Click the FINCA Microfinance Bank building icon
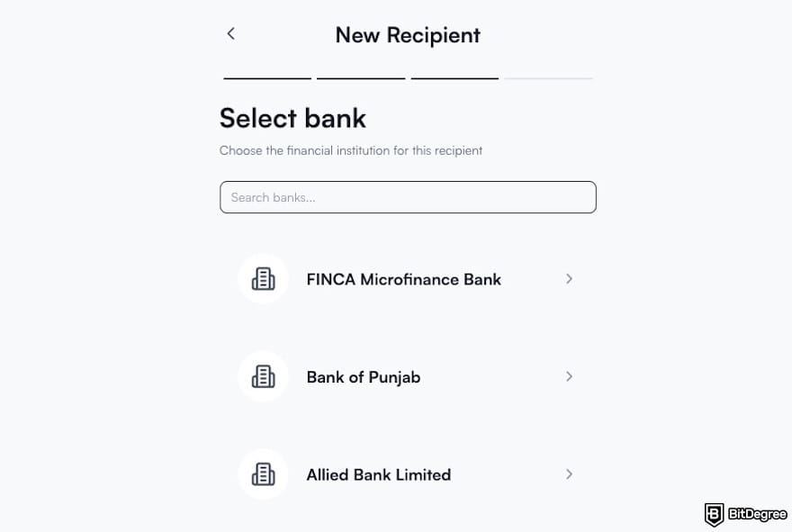The height and width of the screenshot is (532, 792). (263, 279)
